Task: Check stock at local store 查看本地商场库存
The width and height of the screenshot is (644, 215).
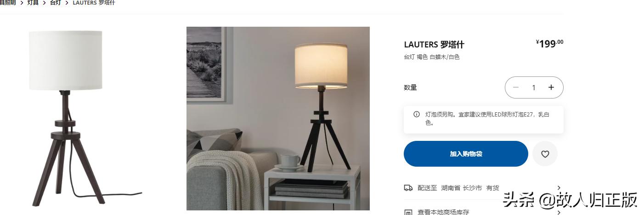Action: pyautogui.click(x=443, y=212)
